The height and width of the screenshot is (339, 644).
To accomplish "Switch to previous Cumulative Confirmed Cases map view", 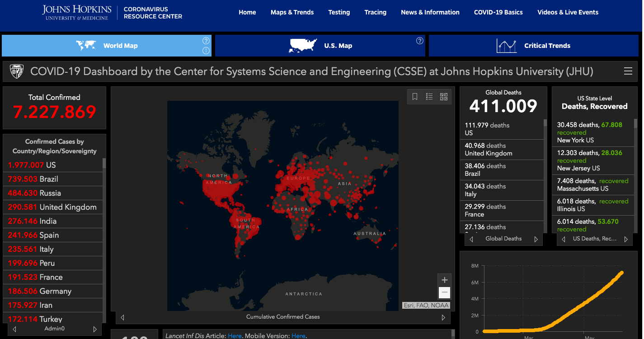I will click(122, 317).
